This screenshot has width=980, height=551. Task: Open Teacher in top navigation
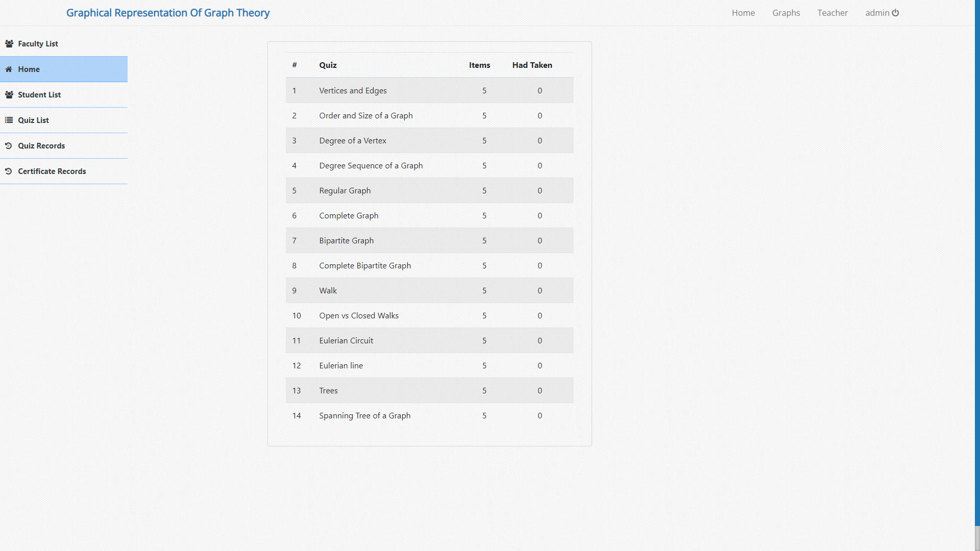tap(832, 13)
